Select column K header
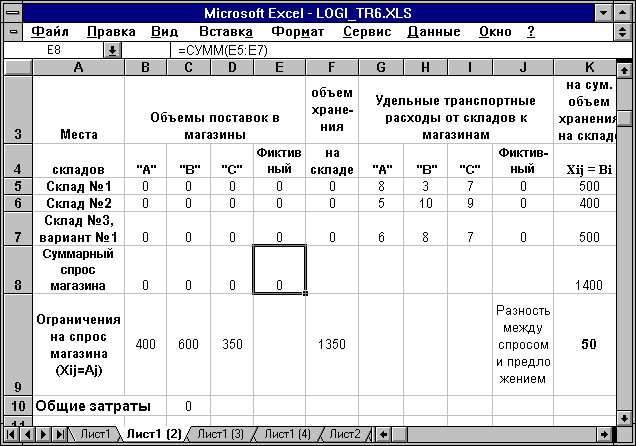 [585, 67]
